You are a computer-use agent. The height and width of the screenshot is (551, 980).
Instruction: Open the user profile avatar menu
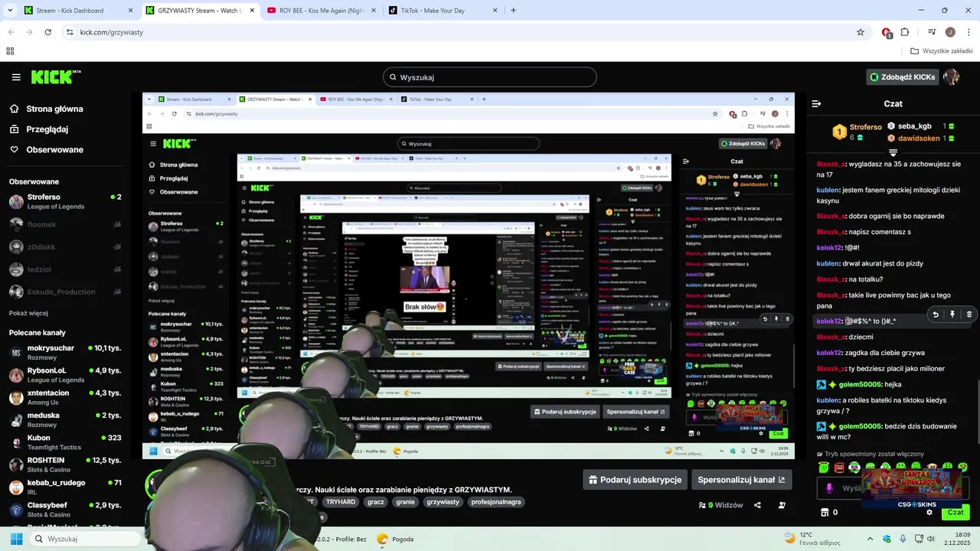pos(952,77)
